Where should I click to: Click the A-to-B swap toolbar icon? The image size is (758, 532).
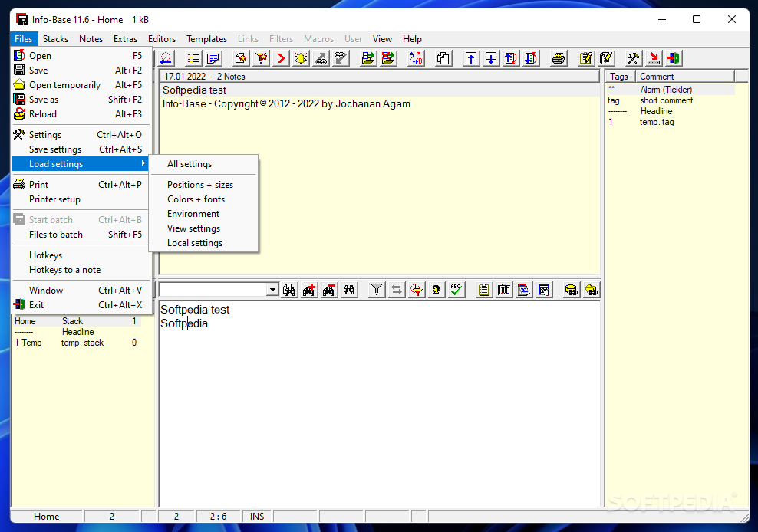pos(416,58)
